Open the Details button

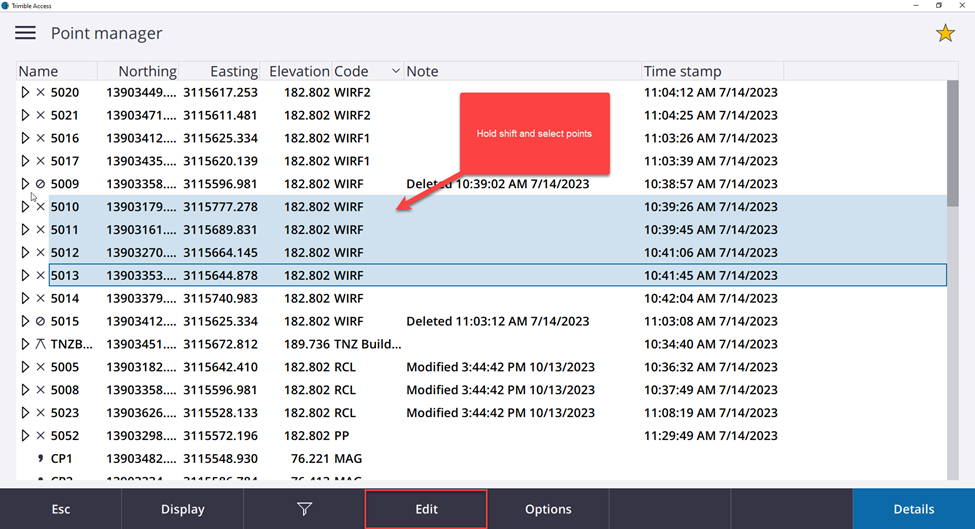913,509
